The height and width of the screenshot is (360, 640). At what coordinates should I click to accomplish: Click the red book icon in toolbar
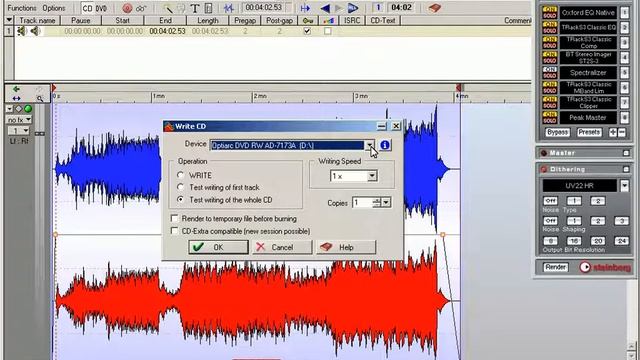tap(434, 8)
